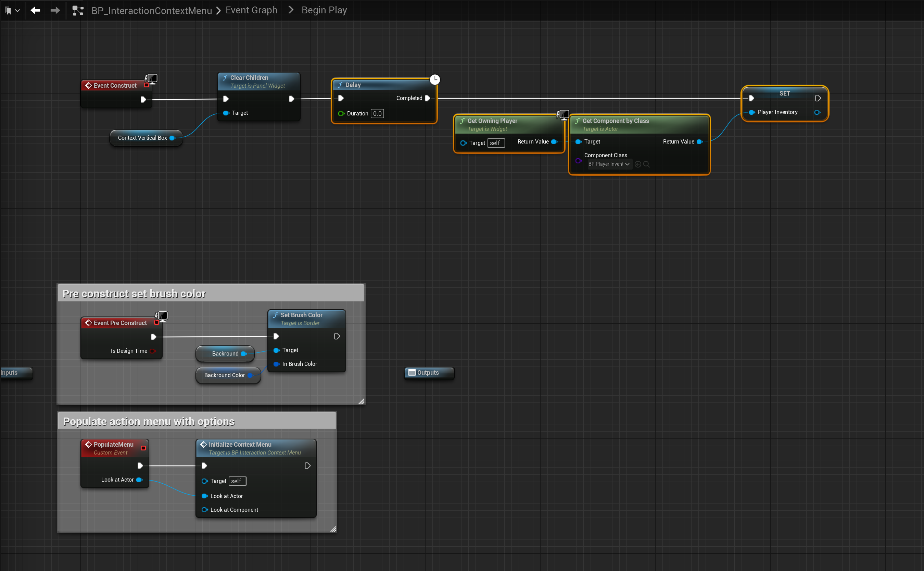Viewport: 924px width, 571px height.
Task: Click the Completed execution pin on Delay
Action: tap(427, 98)
